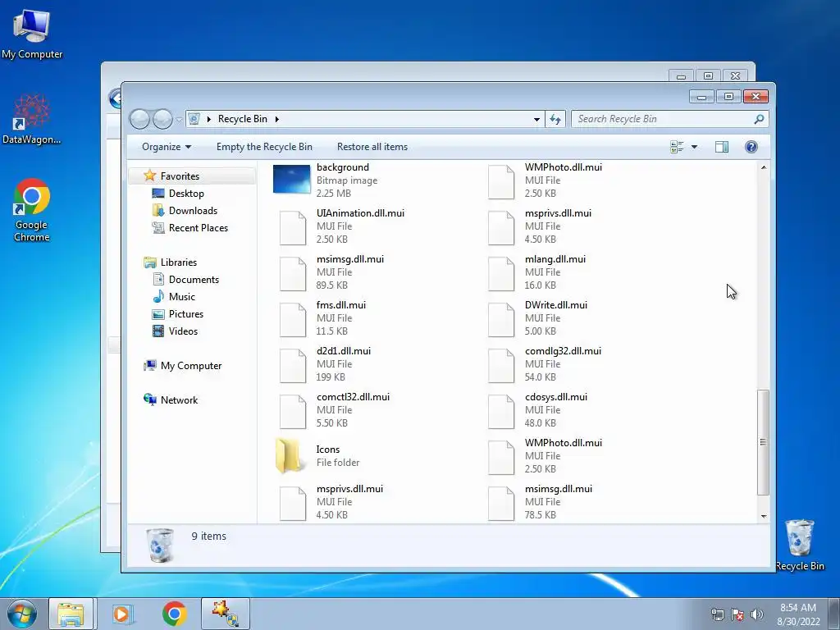Screen dimensions: 840x630
Task: Select the DWrite.dll.mui file
Action: [538, 318]
